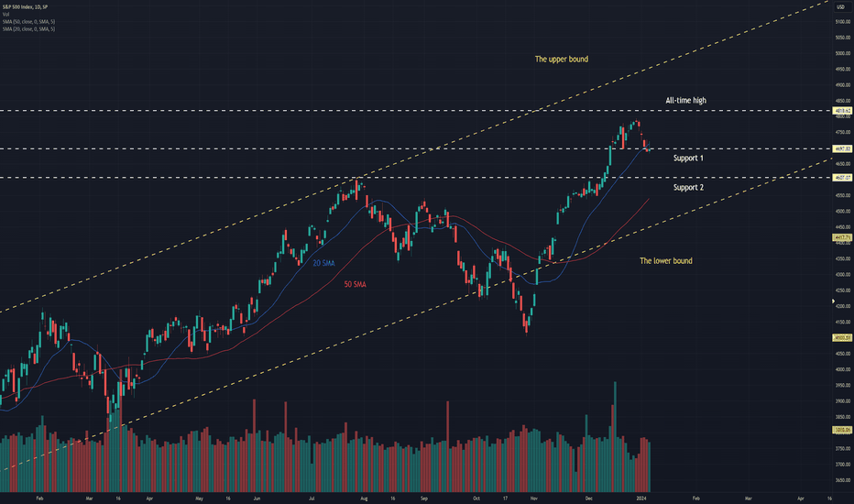
Task: Select the SMA 50 indicator legend
Action: coord(28,22)
